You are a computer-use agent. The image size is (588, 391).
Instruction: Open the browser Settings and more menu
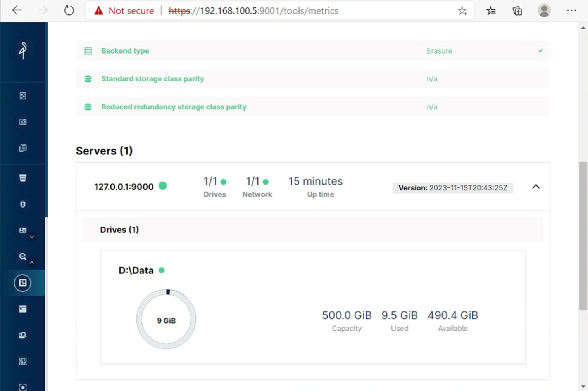pyautogui.click(x=571, y=10)
